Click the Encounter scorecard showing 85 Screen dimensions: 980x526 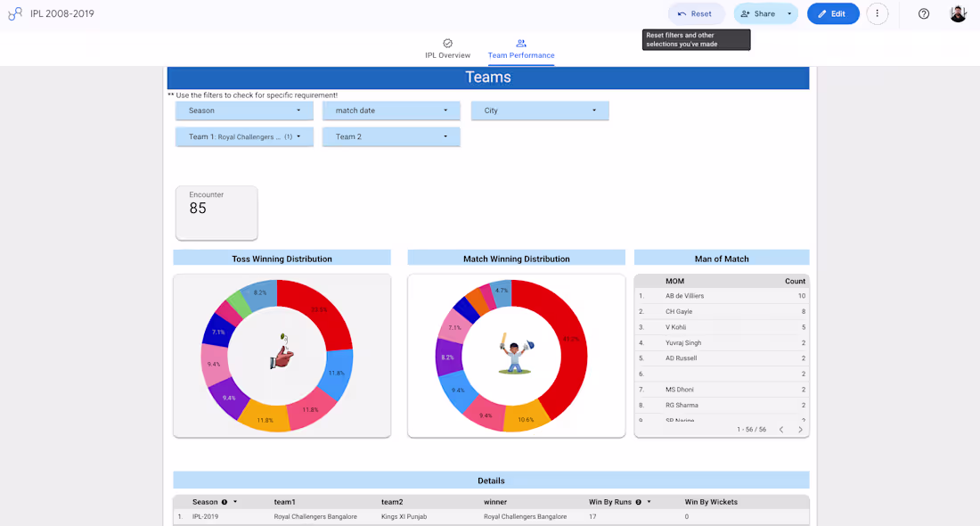tap(216, 213)
